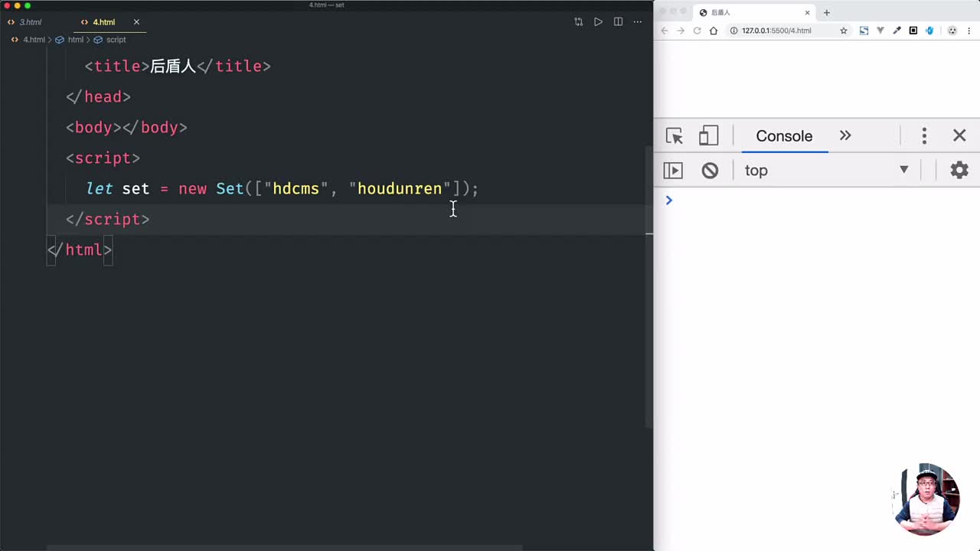Click the closing head tag line

click(98, 96)
